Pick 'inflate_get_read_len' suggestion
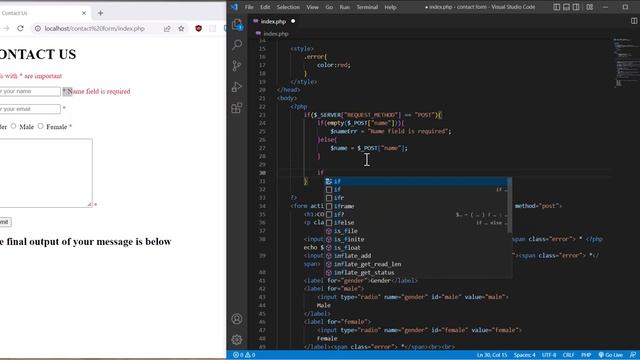Screen dimensions: 640x360 [x=416, y=264]
